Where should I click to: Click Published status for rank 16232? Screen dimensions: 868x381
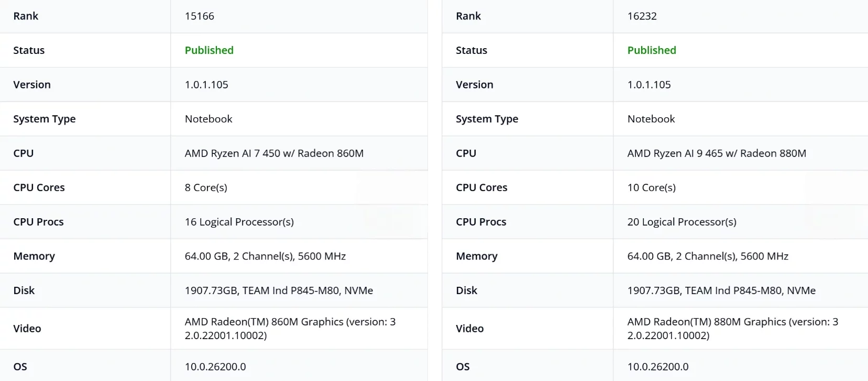(652, 50)
